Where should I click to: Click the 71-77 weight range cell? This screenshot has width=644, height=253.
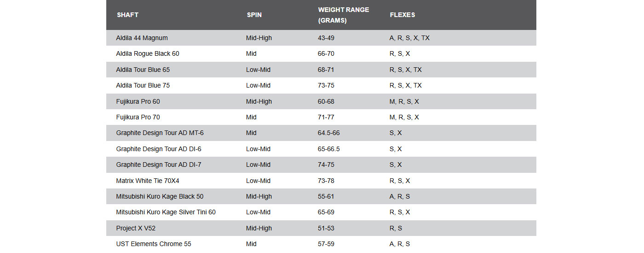326,117
